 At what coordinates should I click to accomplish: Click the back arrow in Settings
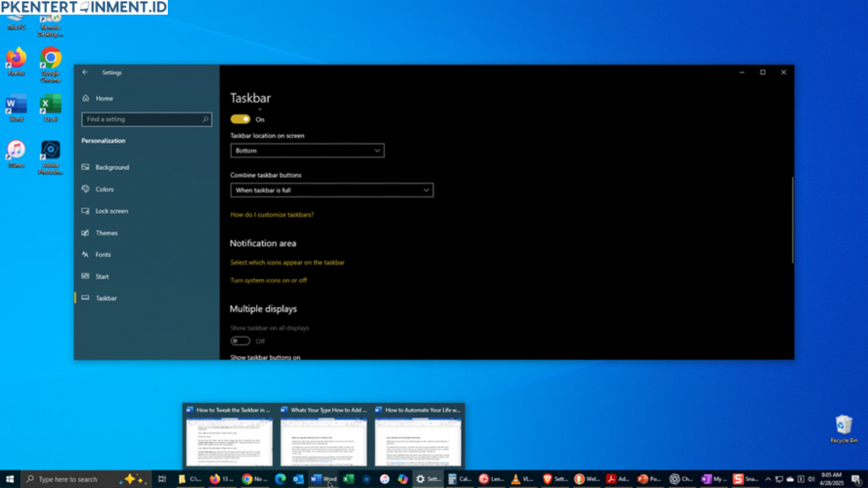click(85, 72)
